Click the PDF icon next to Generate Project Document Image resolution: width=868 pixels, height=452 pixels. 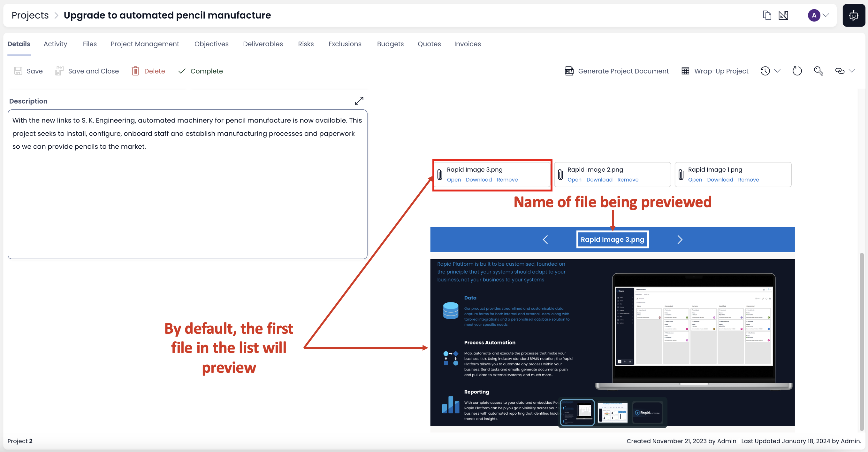569,71
